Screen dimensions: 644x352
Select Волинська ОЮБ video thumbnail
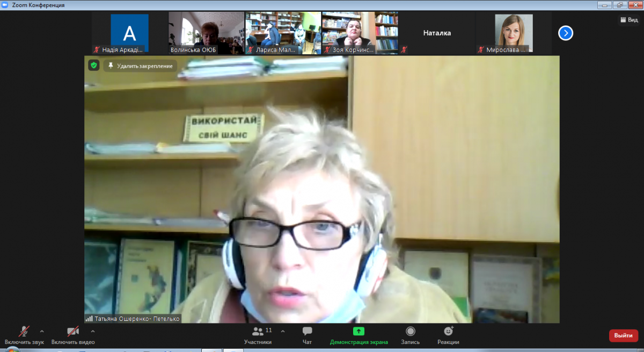(206, 33)
